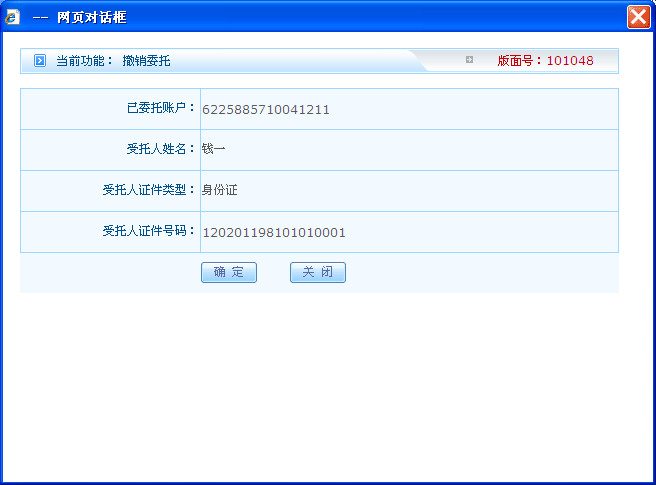Click the 网页对话框 title bar text
This screenshot has width=656, height=485.
point(90,17)
